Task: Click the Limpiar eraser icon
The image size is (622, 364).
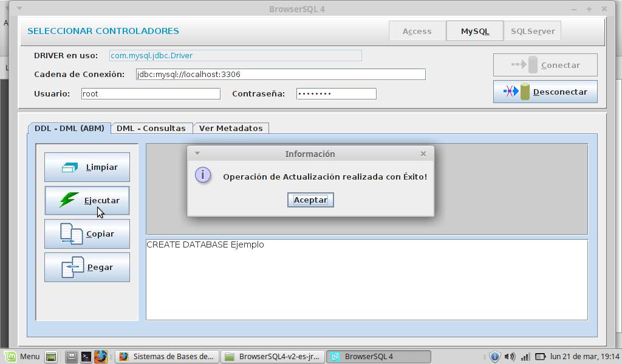Action: pyautogui.click(x=70, y=167)
